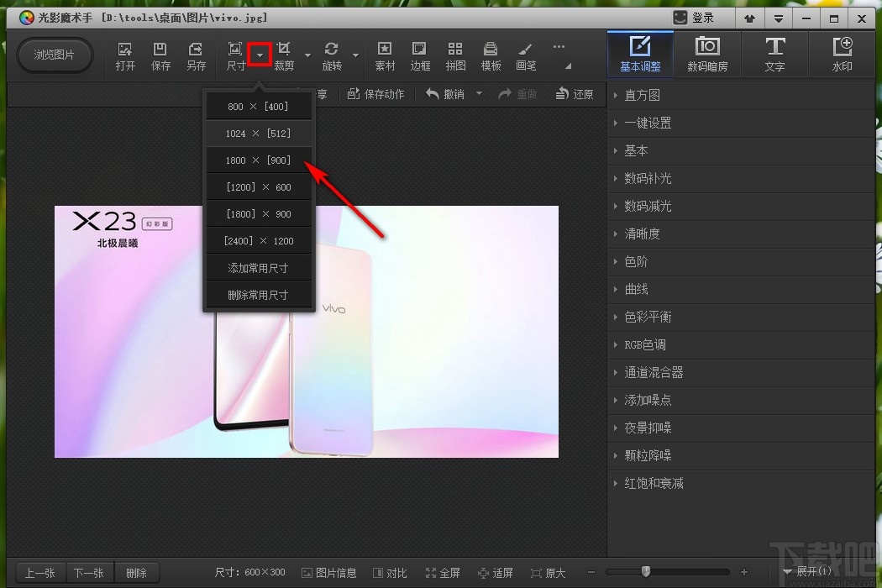Expand the Digital Fill Light (数码补光) section

(x=742, y=178)
